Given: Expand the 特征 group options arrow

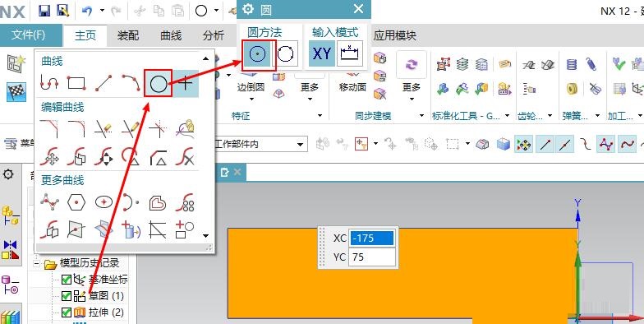Looking at the screenshot, I should (x=320, y=117).
